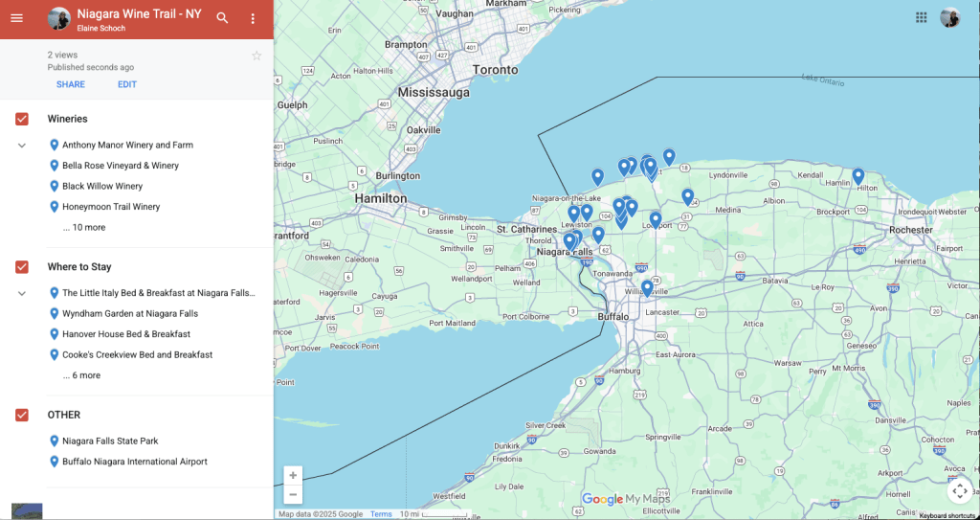The height and width of the screenshot is (520, 980).
Task: Select Hanover House Bed & Breakfast
Action: click(x=126, y=333)
